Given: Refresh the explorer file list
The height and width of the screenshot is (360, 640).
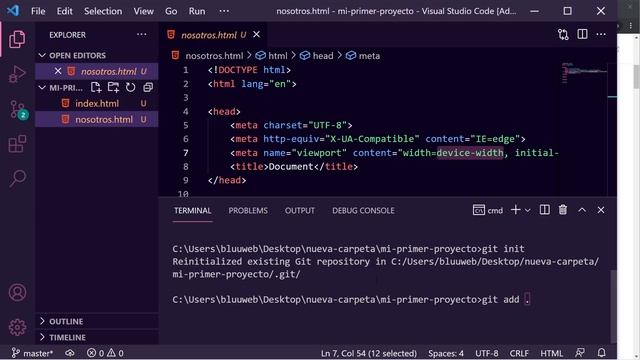Looking at the screenshot, I should coord(130,87).
